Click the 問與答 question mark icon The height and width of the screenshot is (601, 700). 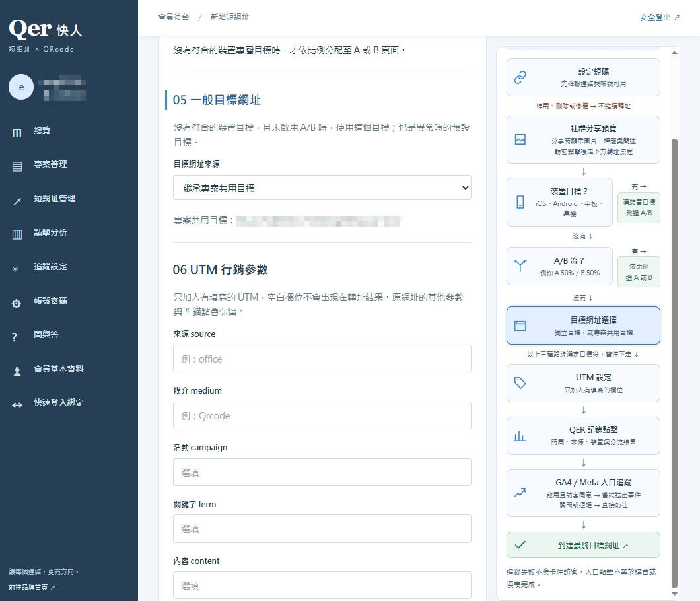[x=15, y=337]
